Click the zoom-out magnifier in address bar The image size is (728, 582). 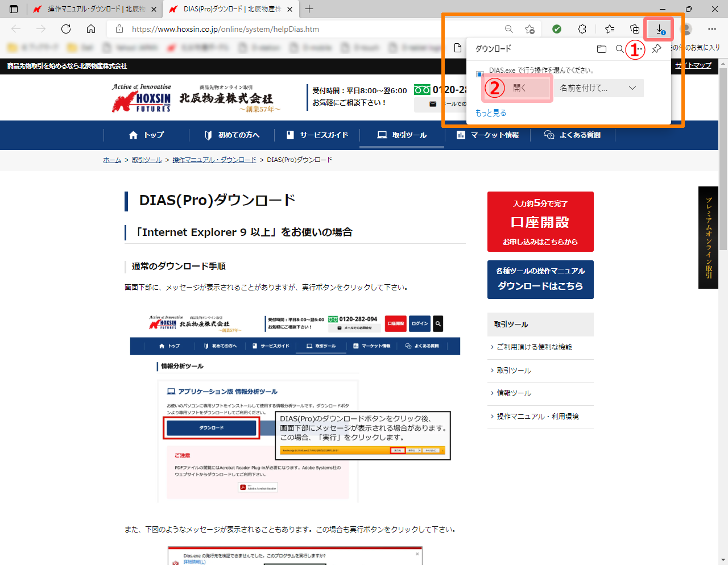pos(509,29)
